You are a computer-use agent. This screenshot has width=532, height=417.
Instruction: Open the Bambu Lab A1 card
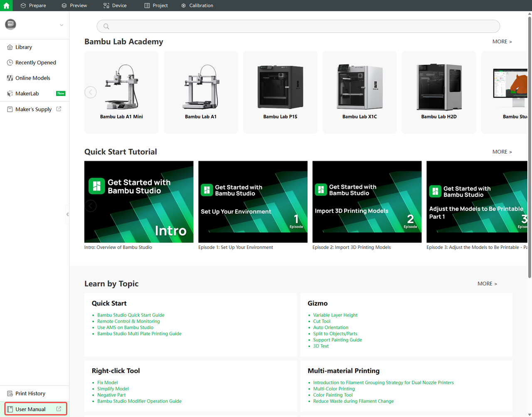[201, 92]
